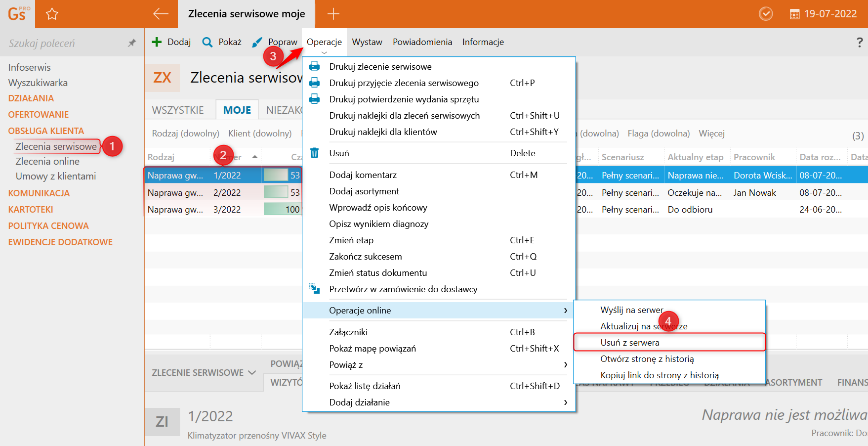Expand Powiąż z submenu arrow
Screen dimensions: 868x446
[x=566, y=364]
